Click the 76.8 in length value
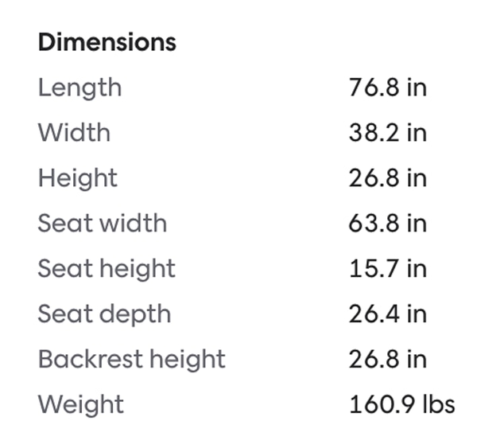 (387, 88)
